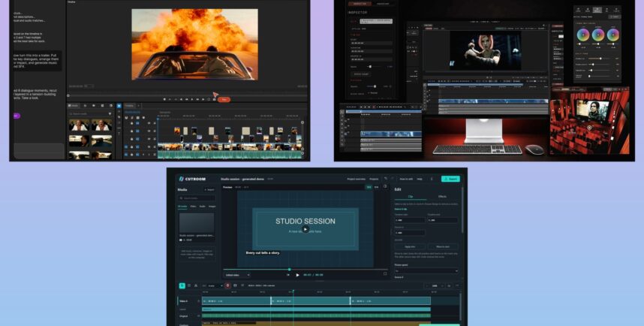Select the first man-in-white-shirt media thumbnail
Viewport: 644px width, 326px height.
[x=79, y=125]
